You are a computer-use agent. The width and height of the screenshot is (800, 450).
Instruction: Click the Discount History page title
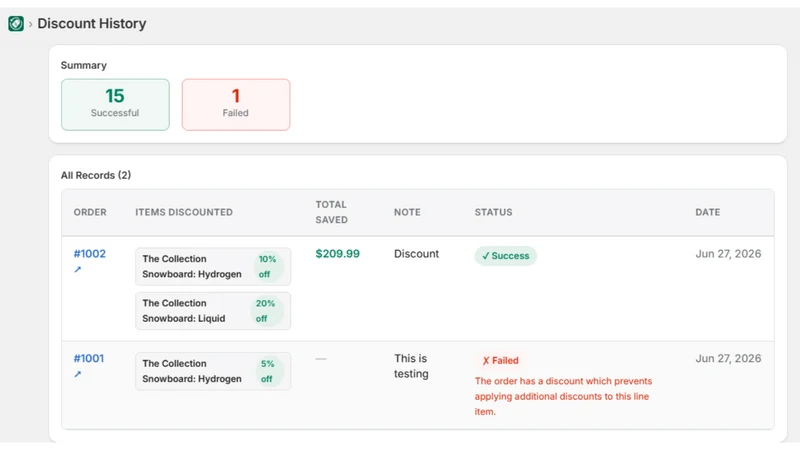[92, 23]
